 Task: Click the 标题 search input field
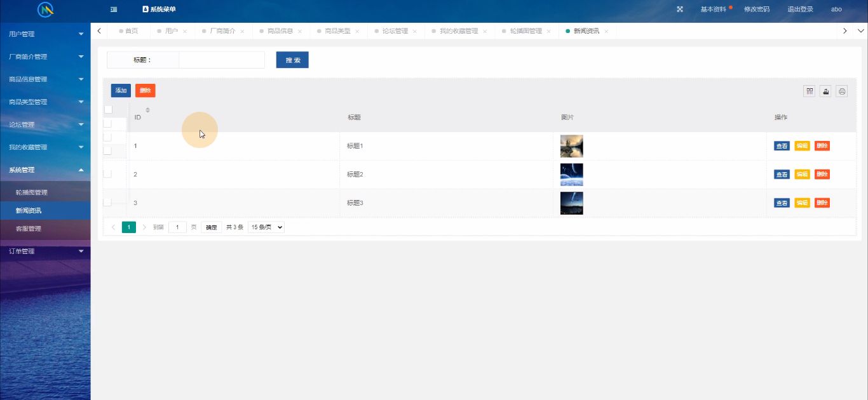(222, 60)
